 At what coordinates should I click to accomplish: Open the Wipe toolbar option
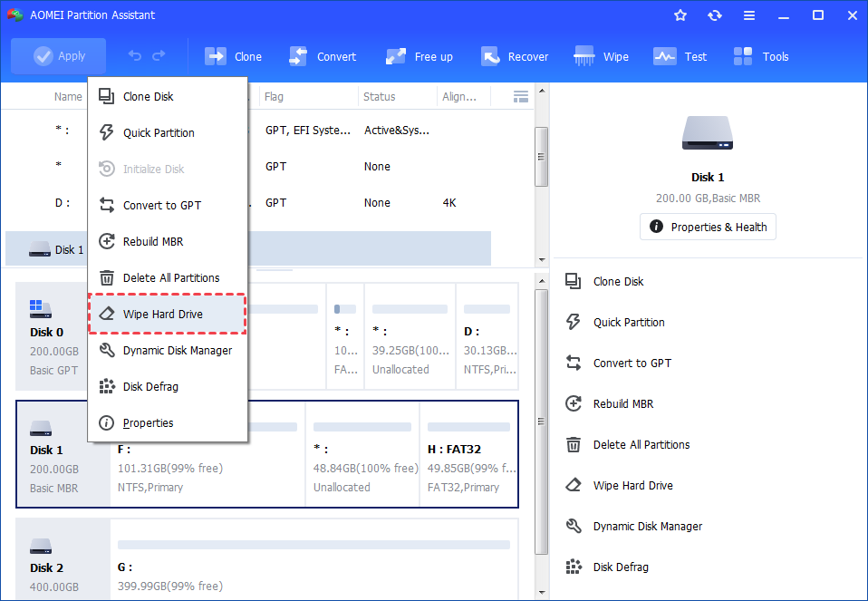coord(602,56)
